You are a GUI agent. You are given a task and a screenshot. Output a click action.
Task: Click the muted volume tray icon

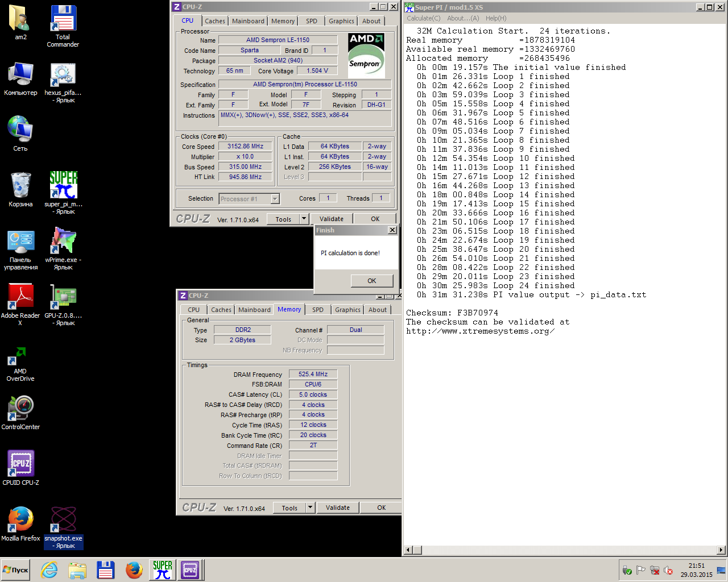[x=668, y=570]
